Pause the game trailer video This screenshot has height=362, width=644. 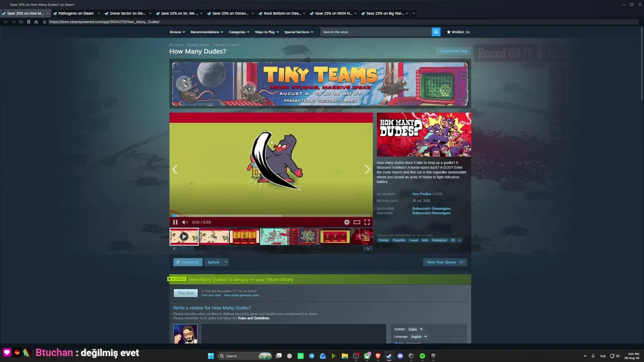point(175,222)
